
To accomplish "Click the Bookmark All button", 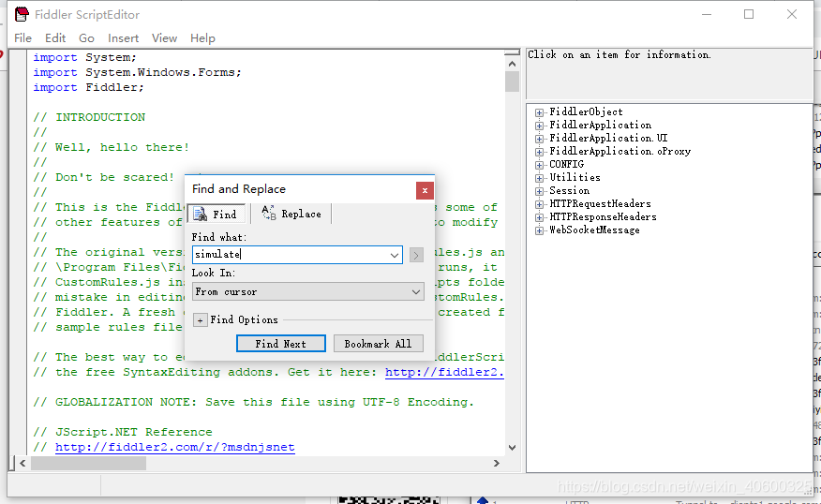I will coord(378,344).
